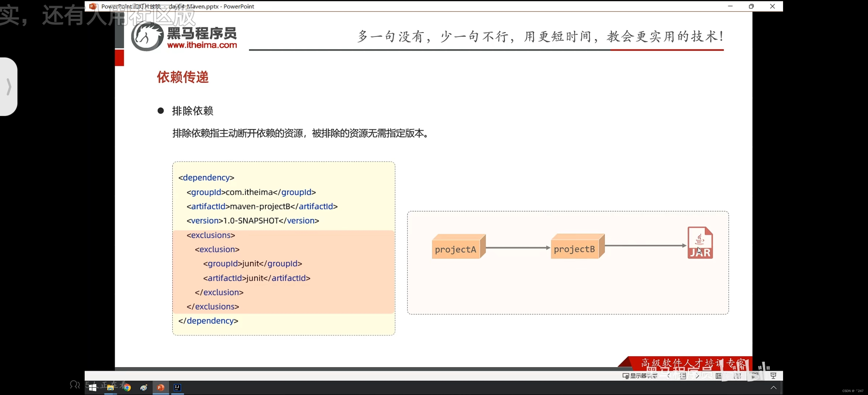Launch Chrome from the taskbar
This screenshot has width=868, height=395.
[127, 388]
